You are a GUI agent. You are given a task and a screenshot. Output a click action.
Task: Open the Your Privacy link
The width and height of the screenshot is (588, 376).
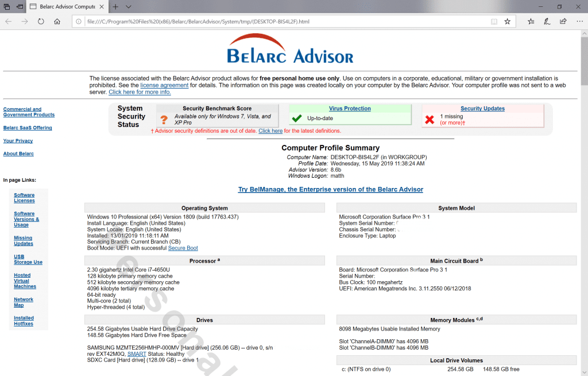click(18, 141)
